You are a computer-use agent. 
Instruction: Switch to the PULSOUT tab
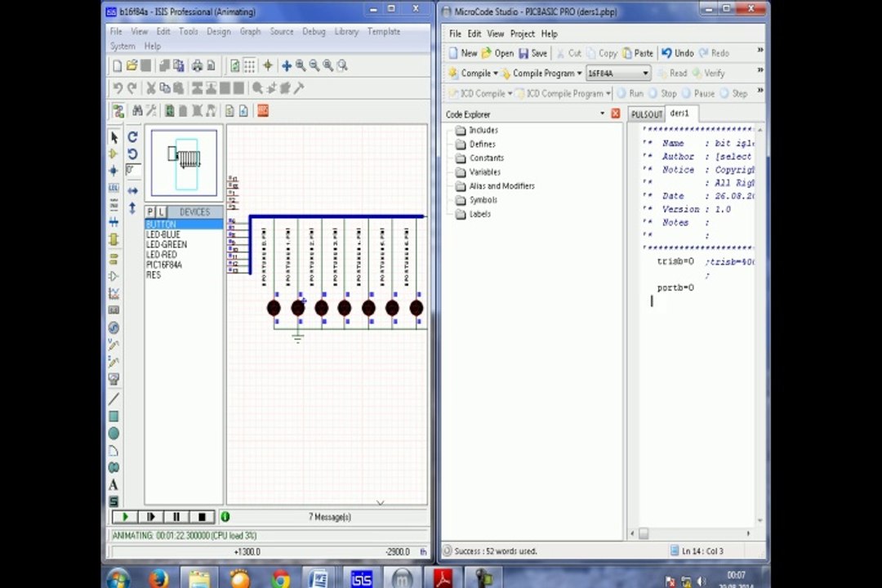[x=646, y=114]
